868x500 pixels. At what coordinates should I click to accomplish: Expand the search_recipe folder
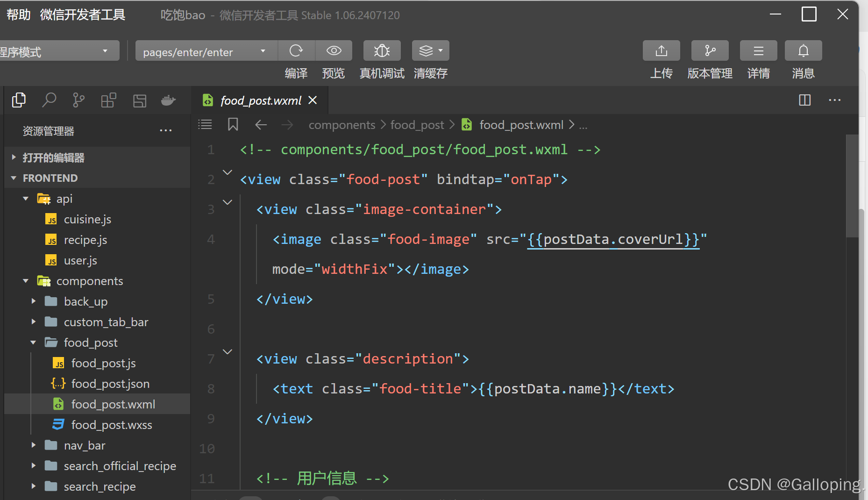point(33,486)
